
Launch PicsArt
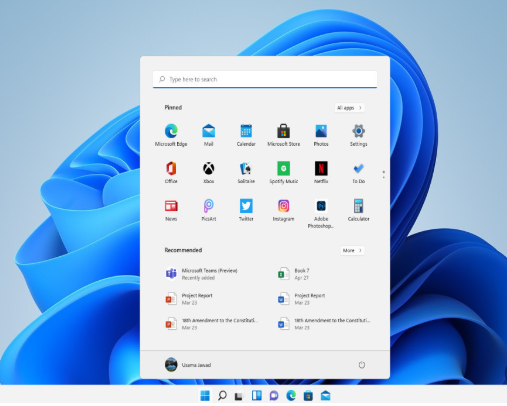(209, 210)
